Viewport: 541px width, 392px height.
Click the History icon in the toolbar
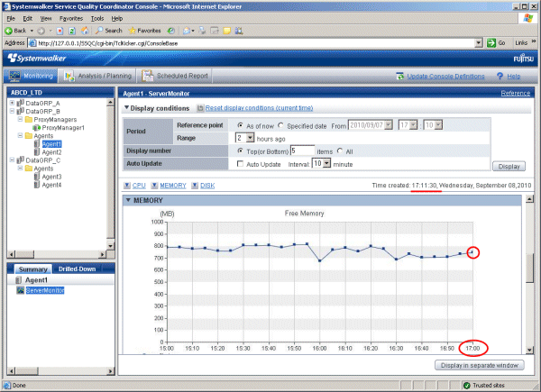point(170,31)
